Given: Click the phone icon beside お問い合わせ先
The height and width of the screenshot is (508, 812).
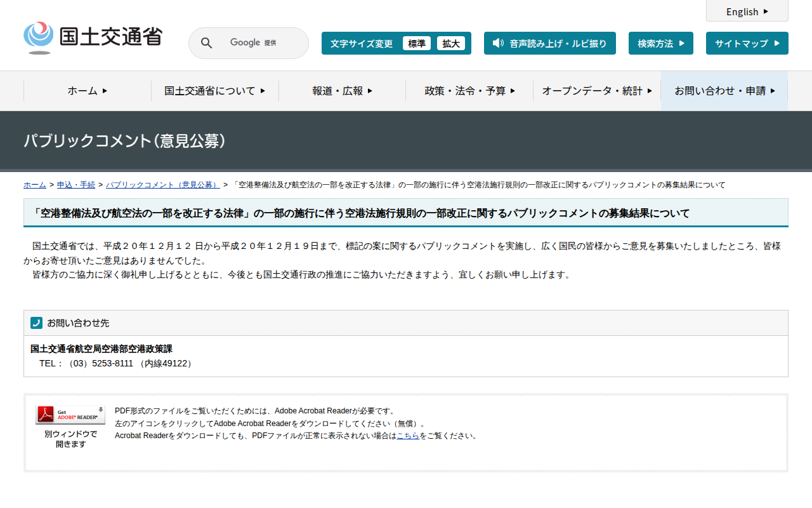Looking at the screenshot, I should (37, 323).
